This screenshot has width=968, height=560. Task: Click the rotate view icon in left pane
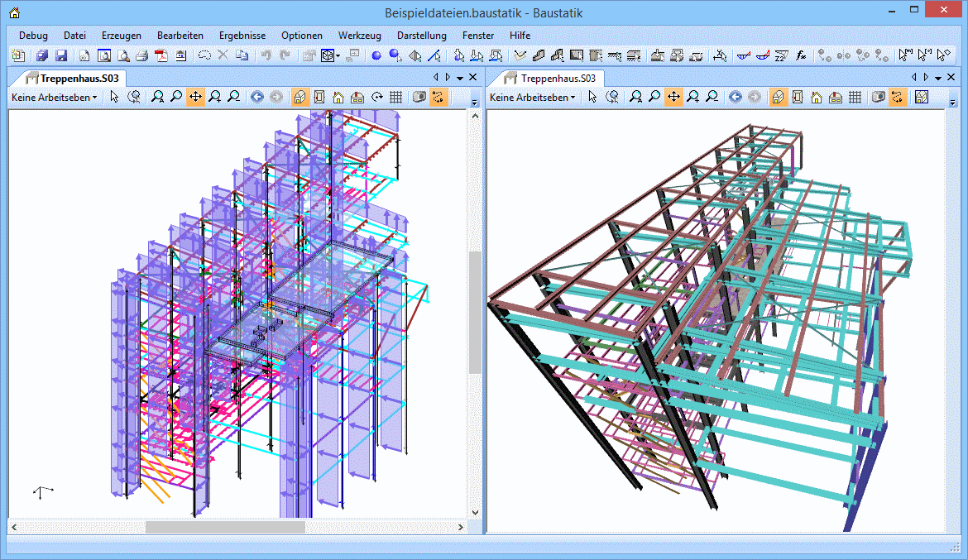tap(376, 97)
